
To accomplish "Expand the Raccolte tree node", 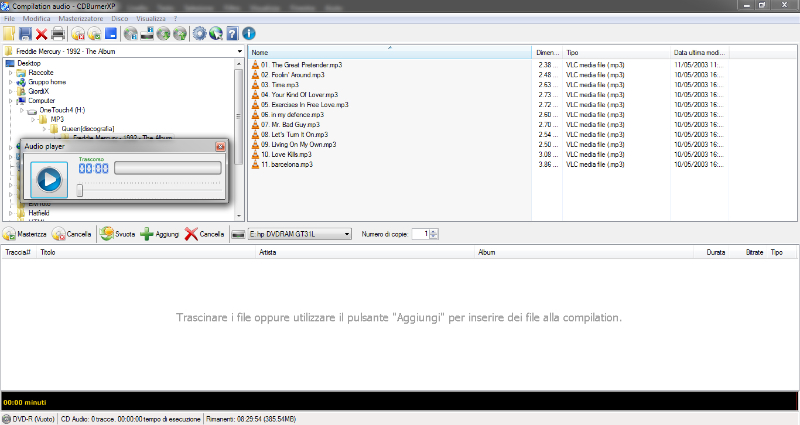I will [x=11, y=73].
